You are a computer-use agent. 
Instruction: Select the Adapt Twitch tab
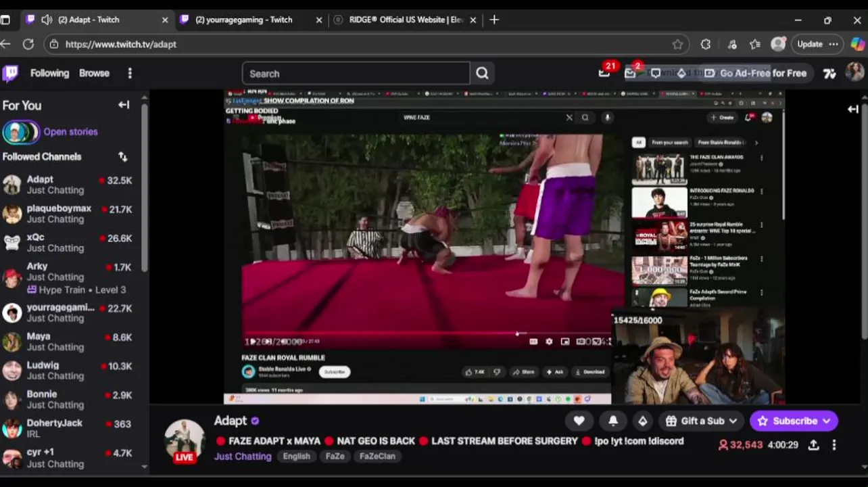coord(88,20)
